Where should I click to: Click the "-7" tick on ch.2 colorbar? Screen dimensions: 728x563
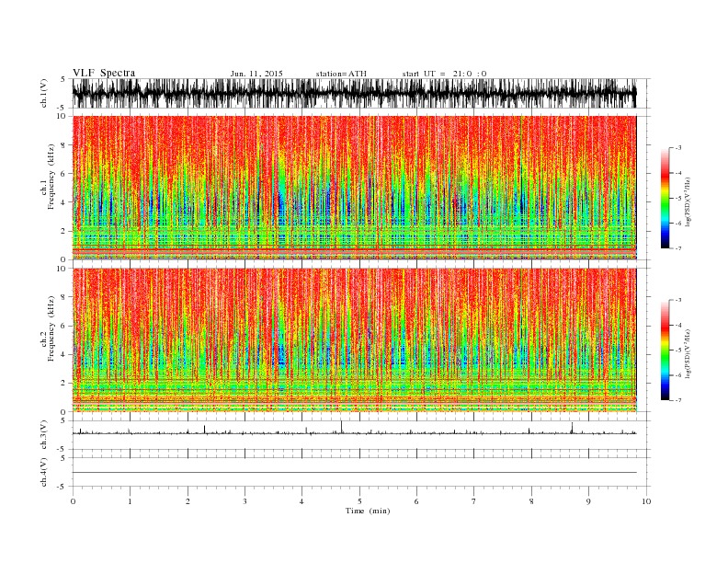[677, 400]
